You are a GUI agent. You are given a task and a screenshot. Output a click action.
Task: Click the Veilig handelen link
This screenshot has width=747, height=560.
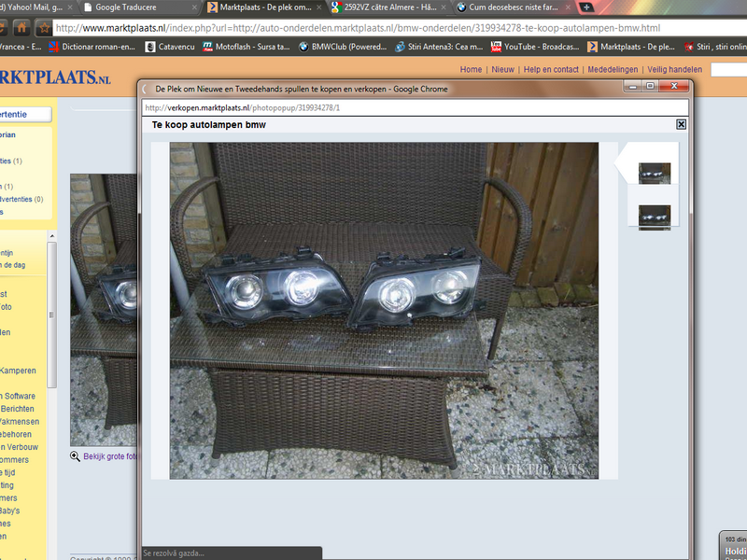pyautogui.click(x=674, y=70)
